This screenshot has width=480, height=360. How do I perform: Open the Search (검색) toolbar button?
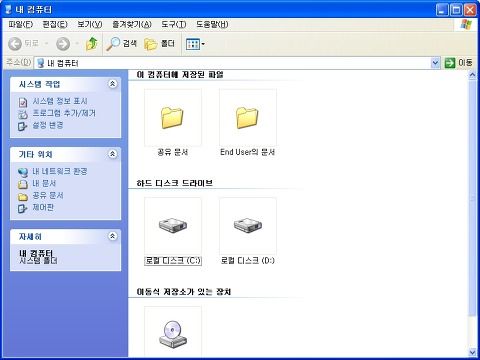click(x=122, y=44)
